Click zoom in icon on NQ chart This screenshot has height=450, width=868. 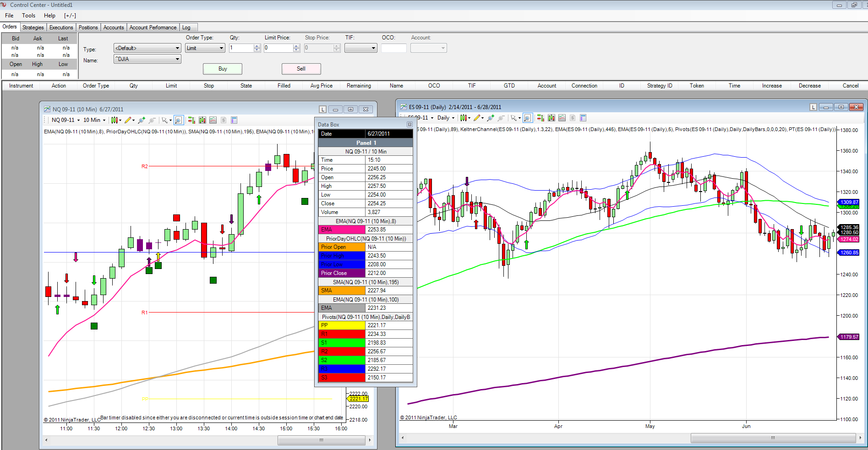(142, 120)
